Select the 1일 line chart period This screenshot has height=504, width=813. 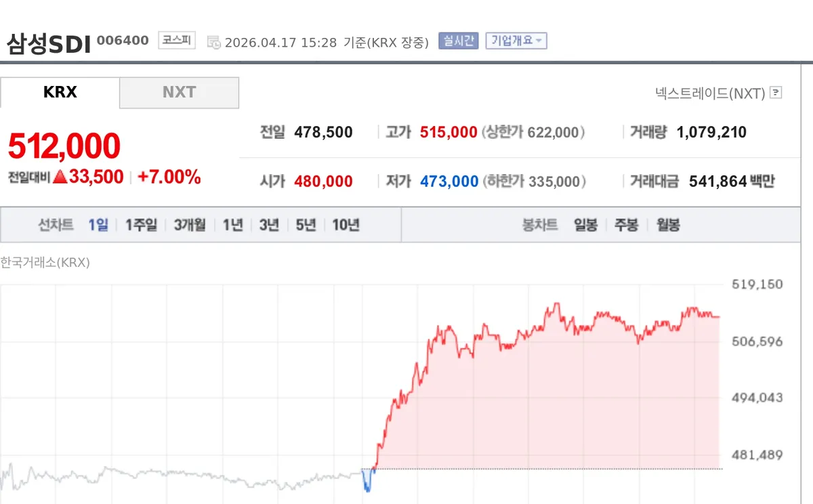(98, 225)
